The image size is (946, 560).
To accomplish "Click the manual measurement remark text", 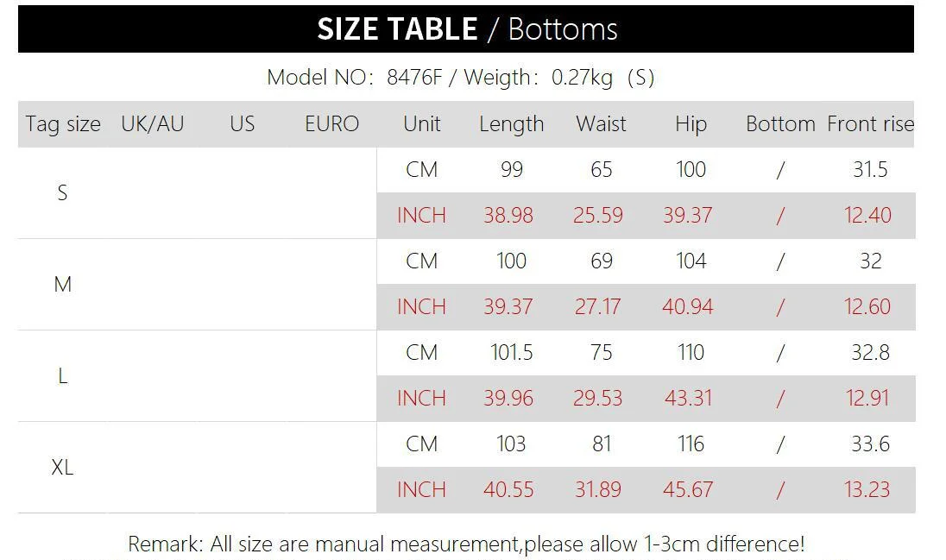I will 466,544.
